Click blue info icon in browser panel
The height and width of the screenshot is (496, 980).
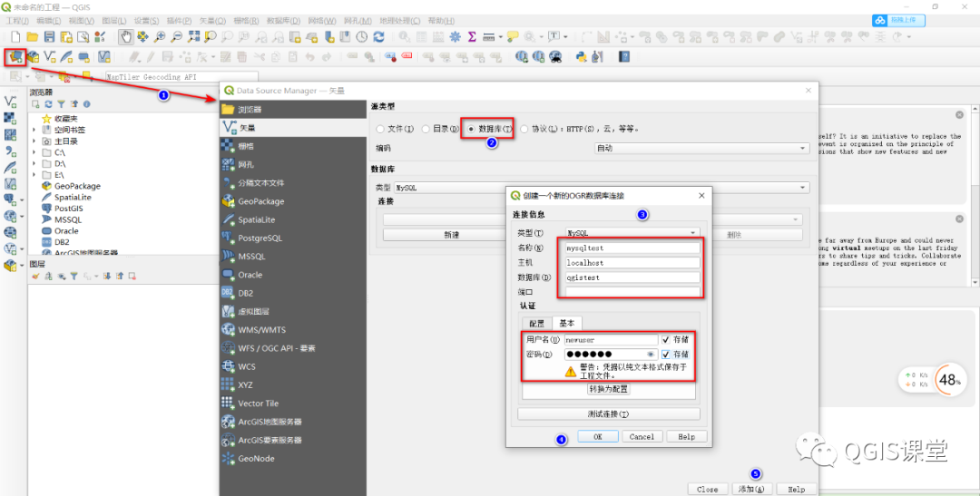pyautogui.click(x=87, y=104)
